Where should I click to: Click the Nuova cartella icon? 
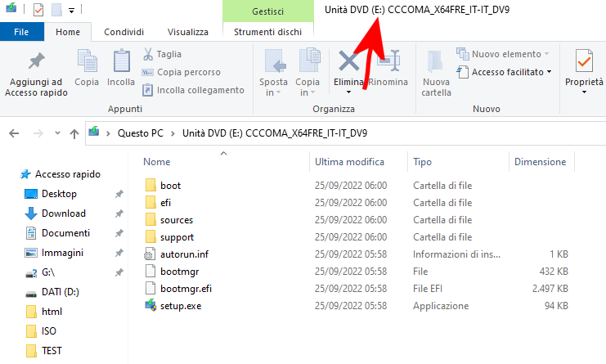[435, 61]
